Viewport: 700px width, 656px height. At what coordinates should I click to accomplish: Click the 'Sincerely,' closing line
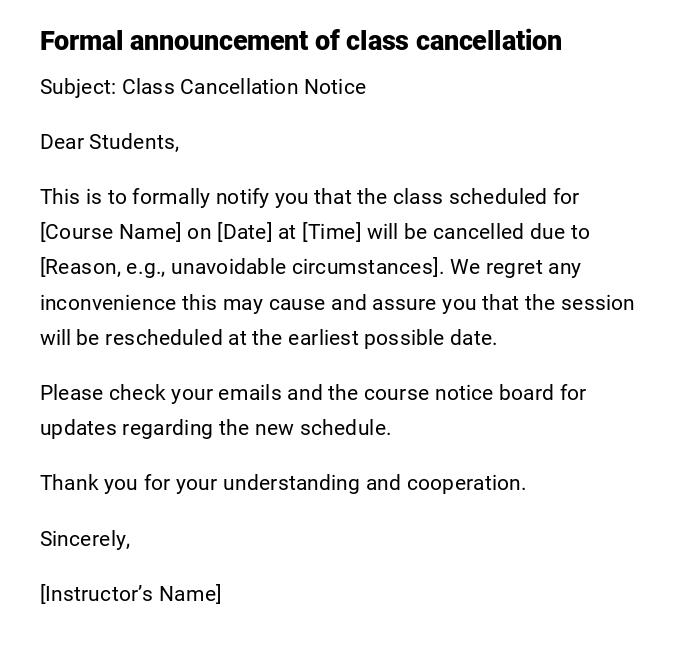[x=85, y=539]
